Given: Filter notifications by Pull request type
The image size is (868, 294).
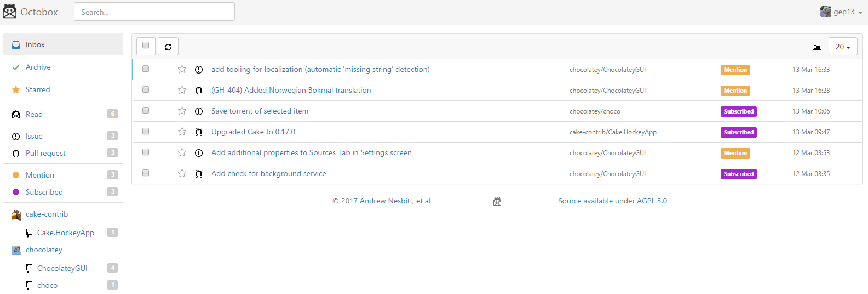Looking at the screenshot, I should 63,153.
